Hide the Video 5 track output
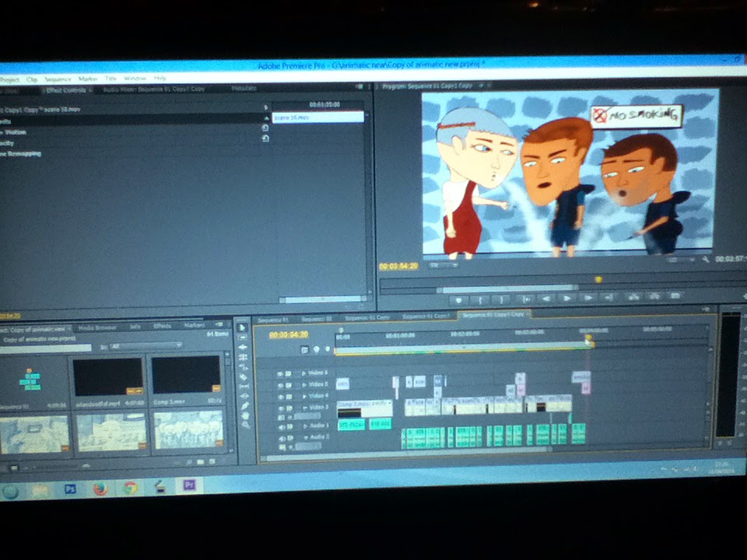 (281, 384)
